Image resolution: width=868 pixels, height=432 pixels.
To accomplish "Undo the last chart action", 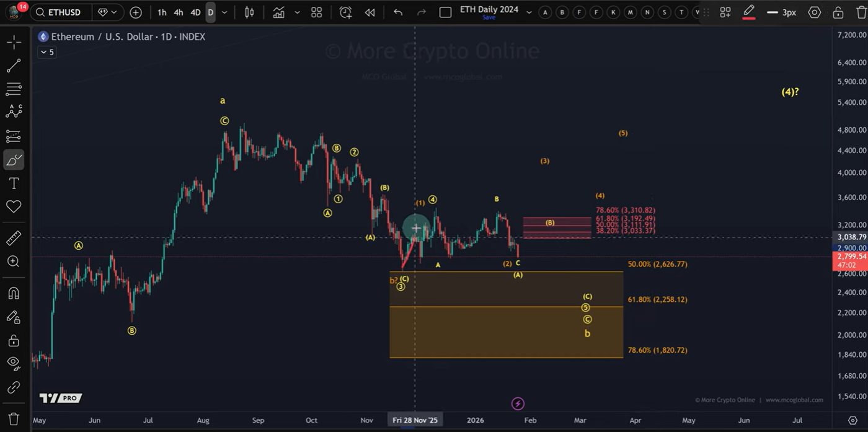I will (397, 12).
